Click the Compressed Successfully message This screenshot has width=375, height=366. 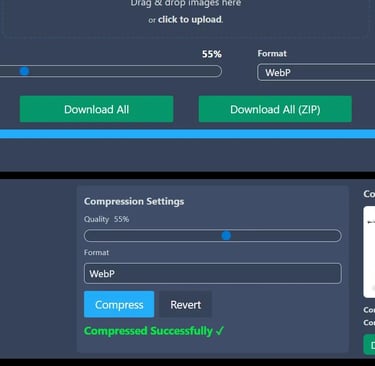(154, 331)
